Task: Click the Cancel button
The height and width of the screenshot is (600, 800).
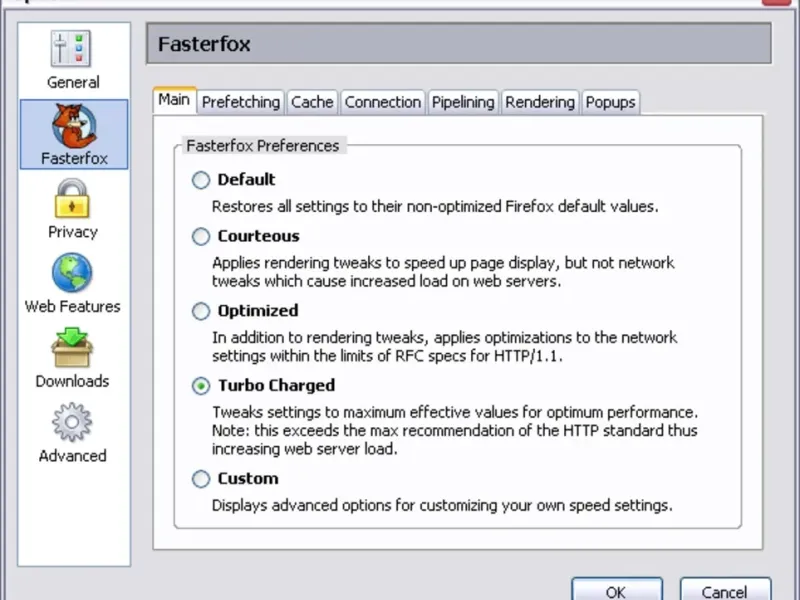Action: (725, 591)
